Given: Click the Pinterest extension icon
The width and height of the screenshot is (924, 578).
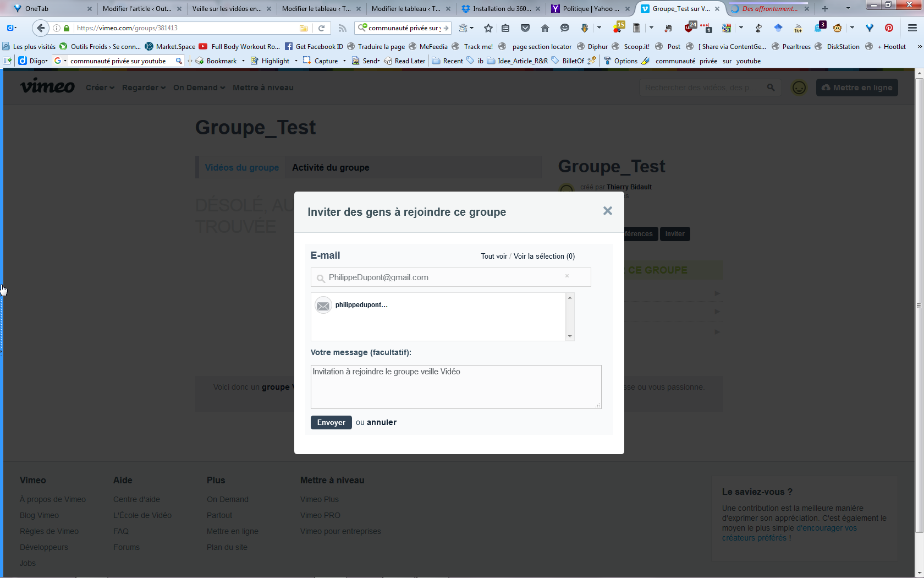Looking at the screenshot, I should 889,28.
